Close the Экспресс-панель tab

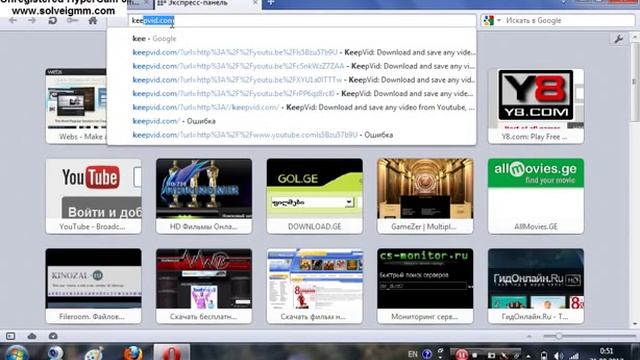click(256, 3)
